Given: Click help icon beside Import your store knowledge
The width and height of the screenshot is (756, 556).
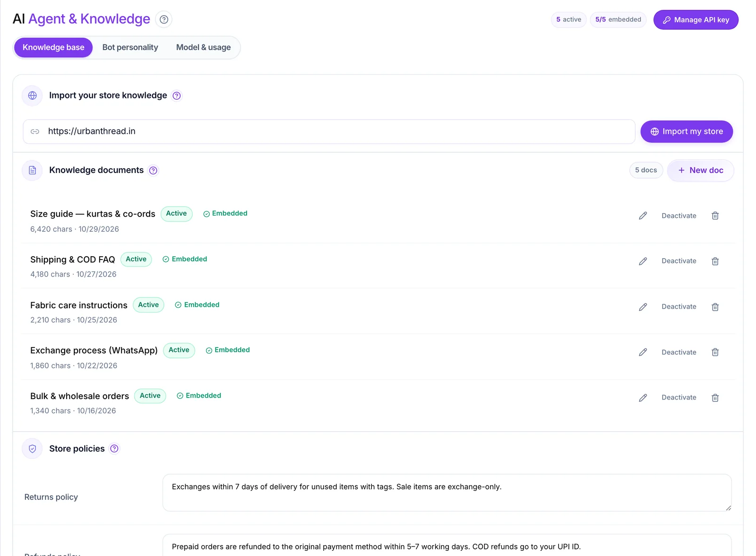Looking at the screenshot, I should [x=177, y=96].
